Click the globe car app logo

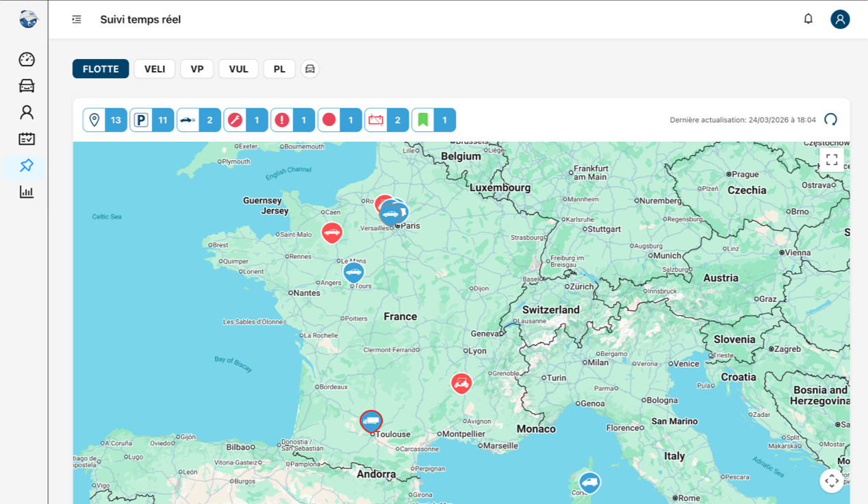[x=28, y=19]
